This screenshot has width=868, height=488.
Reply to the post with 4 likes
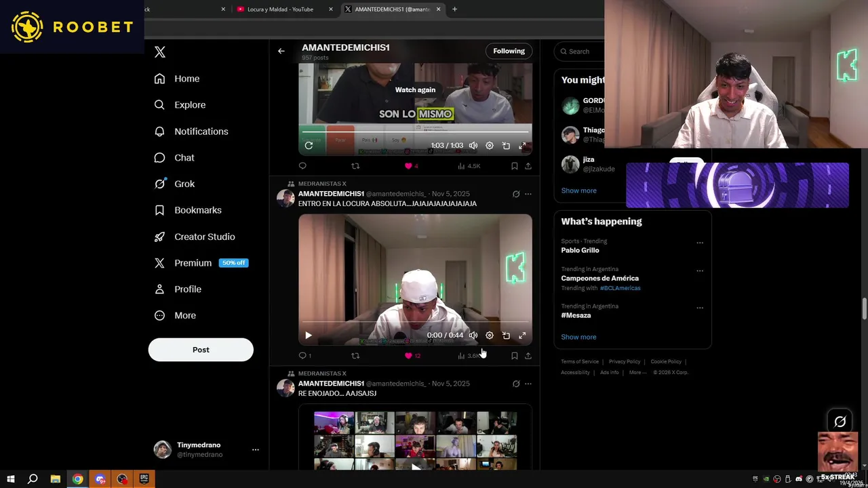pyautogui.click(x=302, y=166)
